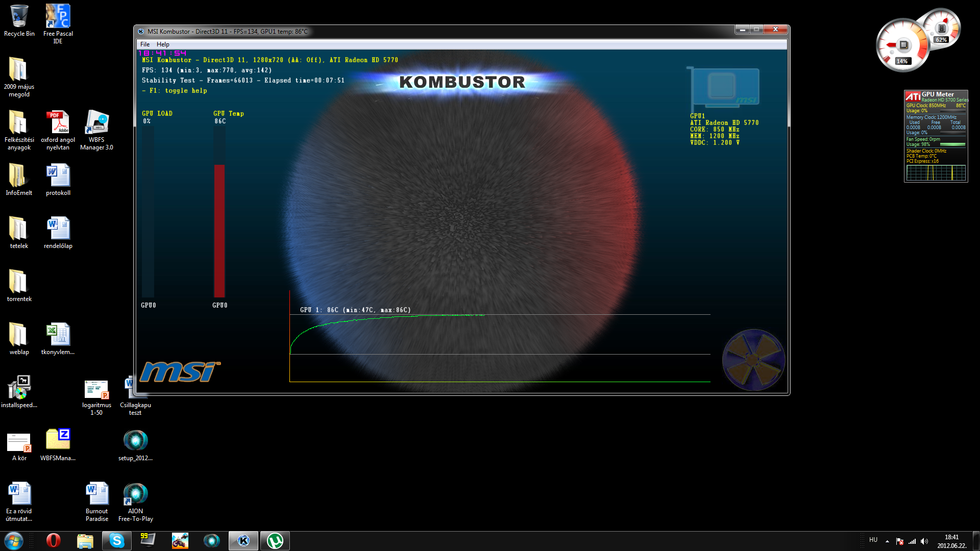Click the graphics card image in Kombustor
The width and height of the screenshot is (980, 551).
click(x=723, y=88)
